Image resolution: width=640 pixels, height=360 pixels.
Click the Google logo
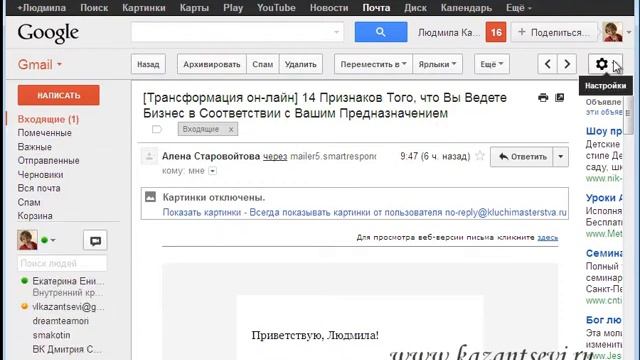click(x=48, y=33)
